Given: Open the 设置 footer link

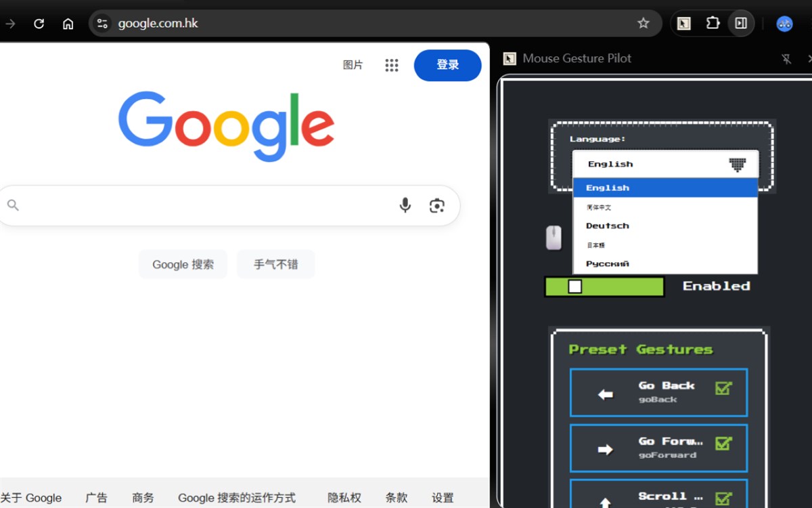Looking at the screenshot, I should pyautogui.click(x=443, y=498).
